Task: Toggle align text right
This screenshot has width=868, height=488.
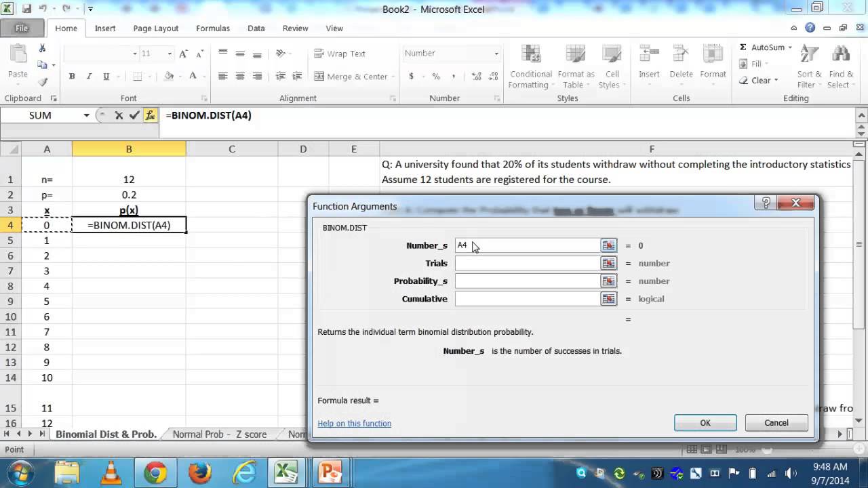Action: pos(256,77)
